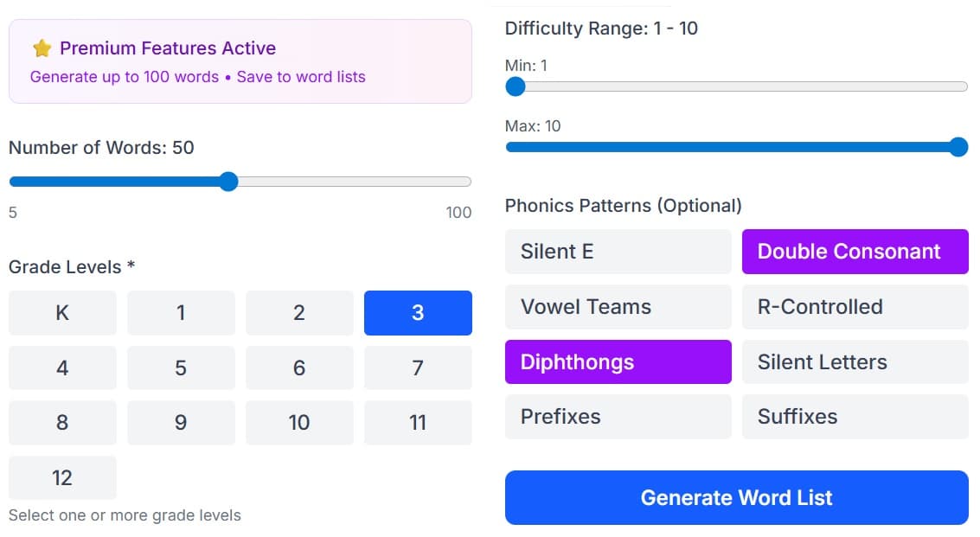Screen dimensions: 980x537
Task: Enable the Silent Letters pattern
Action: point(855,361)
